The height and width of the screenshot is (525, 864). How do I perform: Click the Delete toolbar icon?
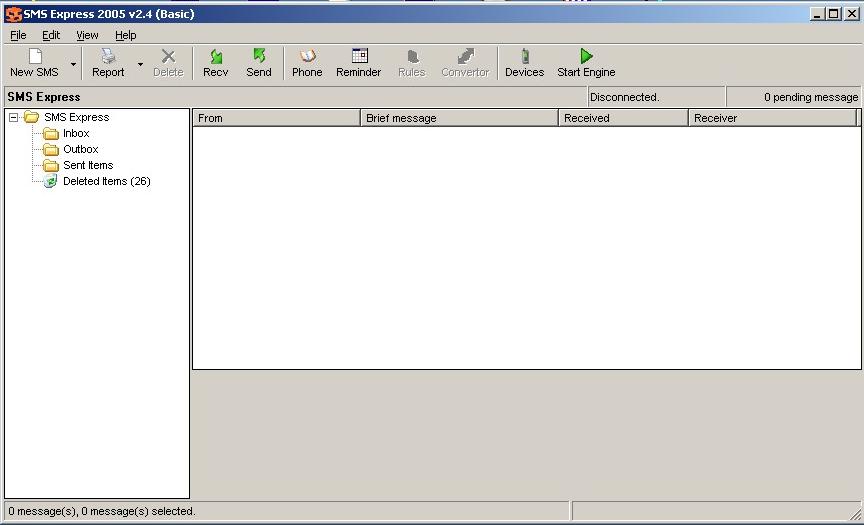(x=168, y=56)
